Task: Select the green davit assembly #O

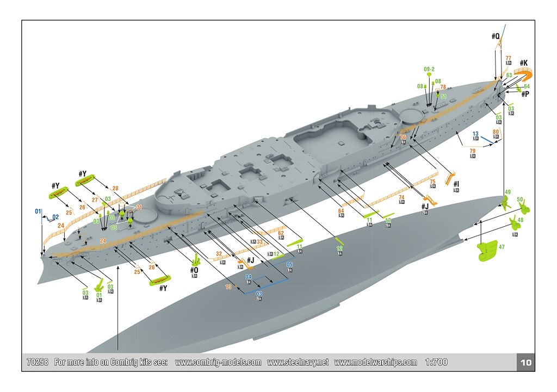Action: 197,259
